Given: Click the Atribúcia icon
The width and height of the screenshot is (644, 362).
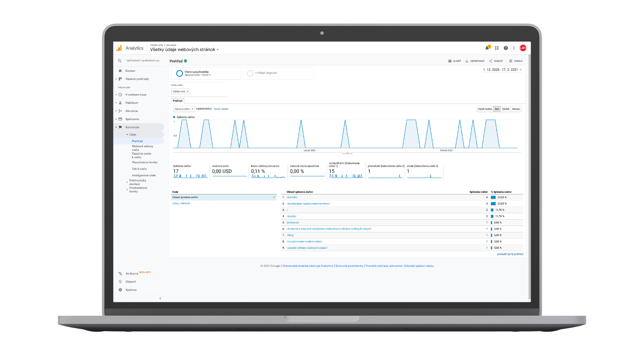Looking at the screenshot, I should click(120, 274).
